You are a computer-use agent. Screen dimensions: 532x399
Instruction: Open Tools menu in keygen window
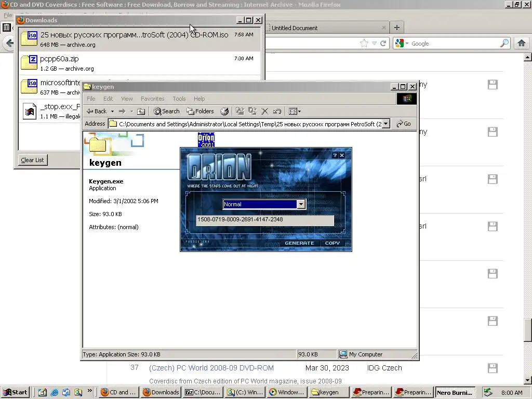click(x=179, y=99)
